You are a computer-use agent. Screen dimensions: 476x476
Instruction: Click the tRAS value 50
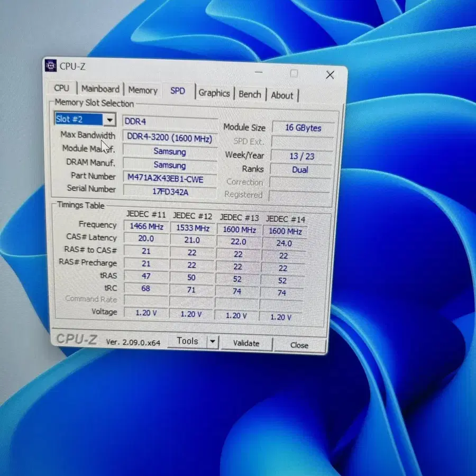click(x=191, y=278)
